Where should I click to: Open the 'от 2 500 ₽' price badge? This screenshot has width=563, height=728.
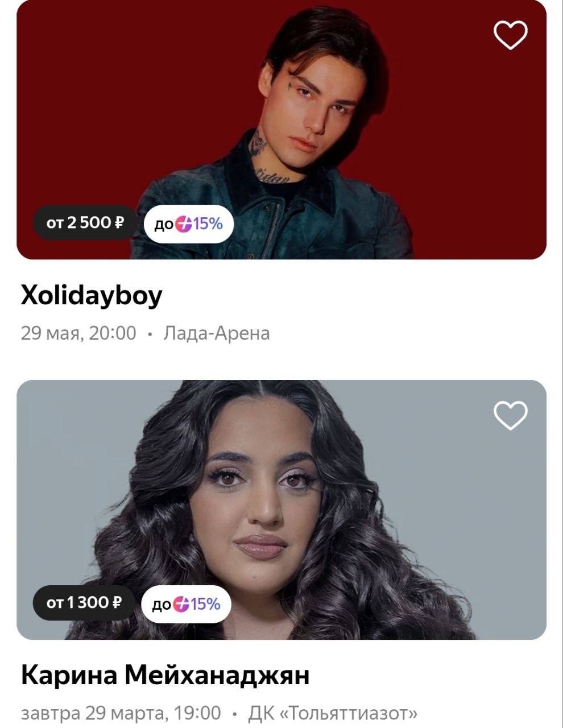pyautogui.click(x=85, y=222)
